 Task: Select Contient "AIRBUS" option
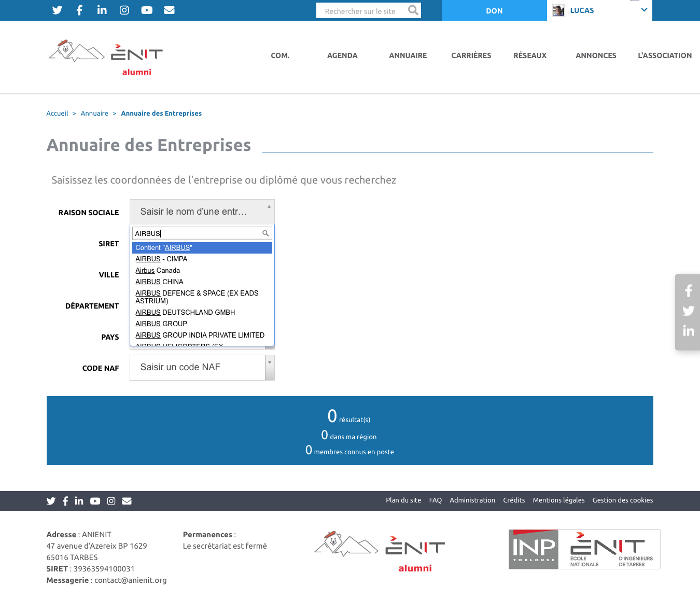[202, 248]
